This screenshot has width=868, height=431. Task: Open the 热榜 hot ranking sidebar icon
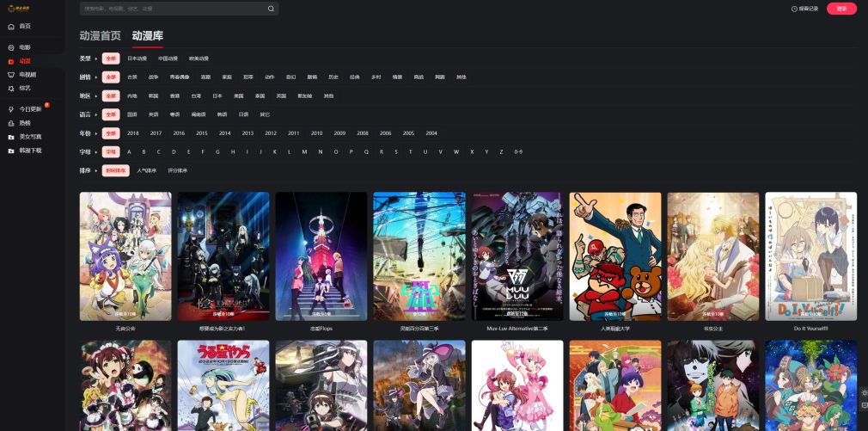pos(11,123)
